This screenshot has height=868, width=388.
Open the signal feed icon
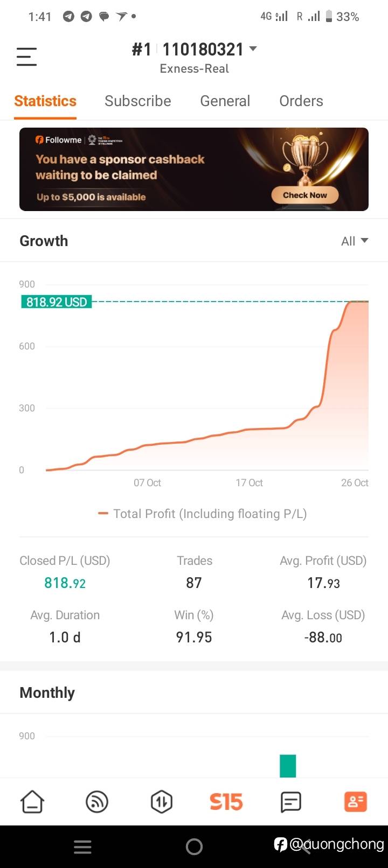(97, 802)
